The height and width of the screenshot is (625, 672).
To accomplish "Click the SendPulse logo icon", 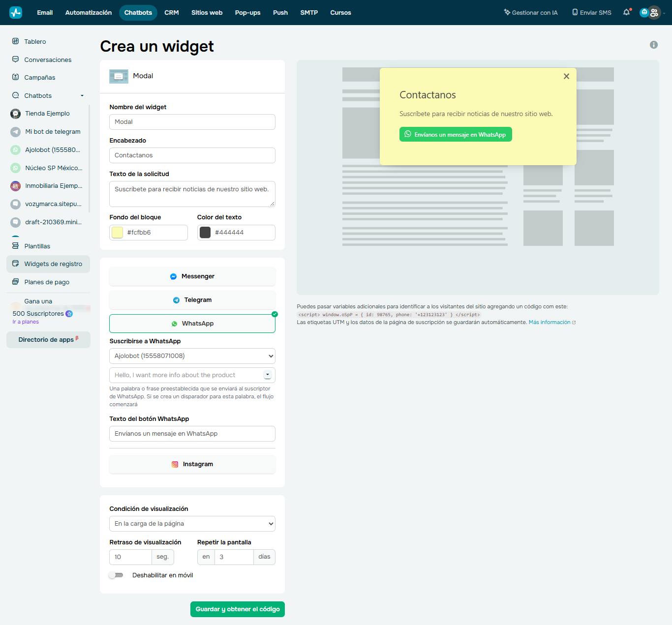I will [x=16, y=12].
